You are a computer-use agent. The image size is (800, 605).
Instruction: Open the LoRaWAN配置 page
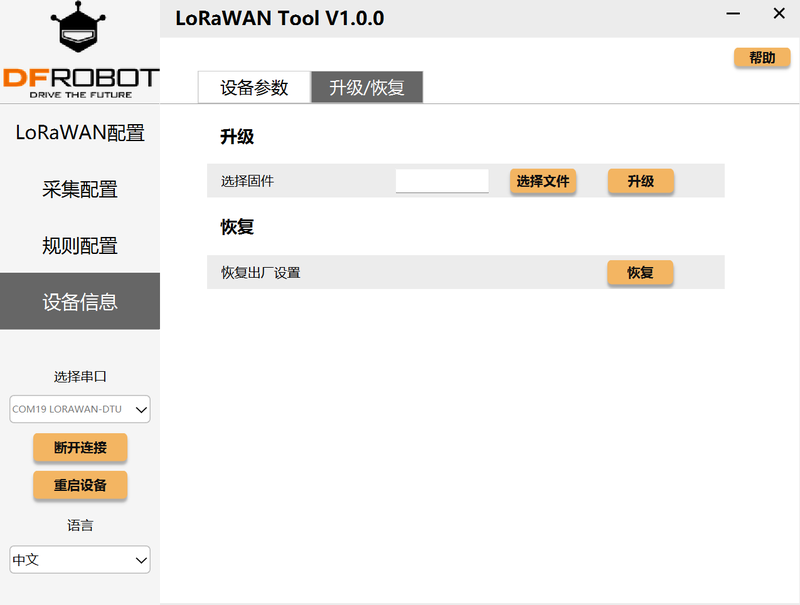click(x=80, y=133)
